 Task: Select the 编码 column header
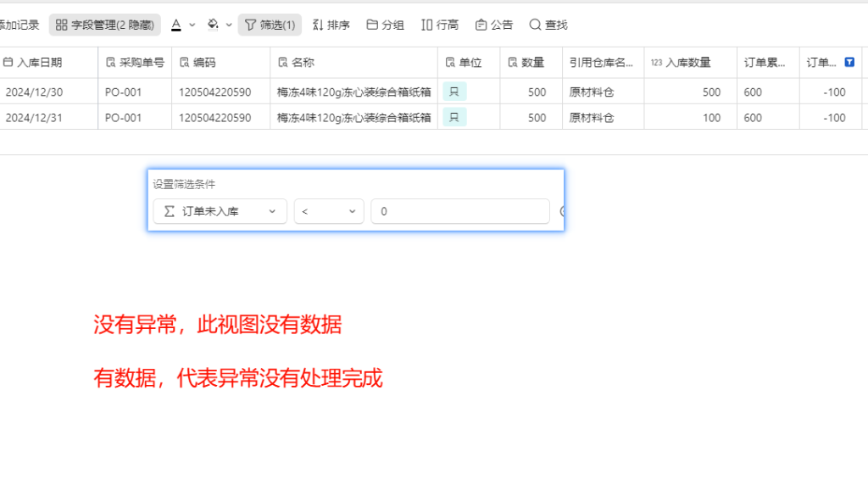(x=221, y=63)
